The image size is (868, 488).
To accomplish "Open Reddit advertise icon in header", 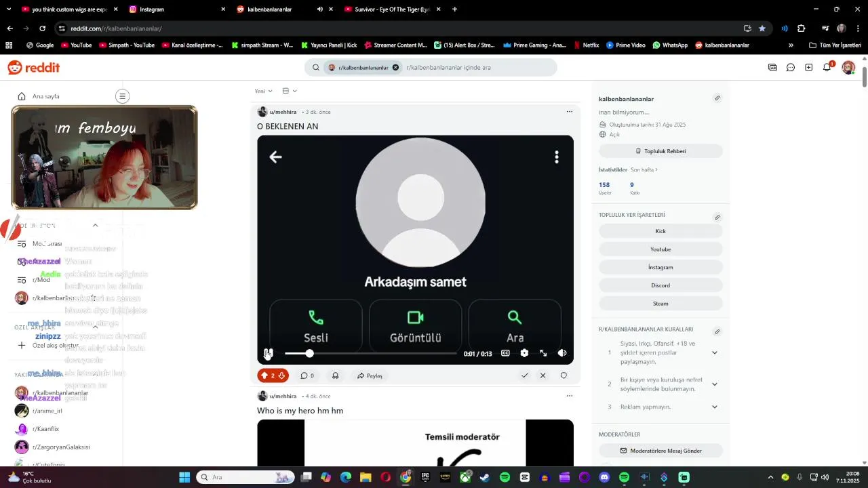I will pos(772,67).
